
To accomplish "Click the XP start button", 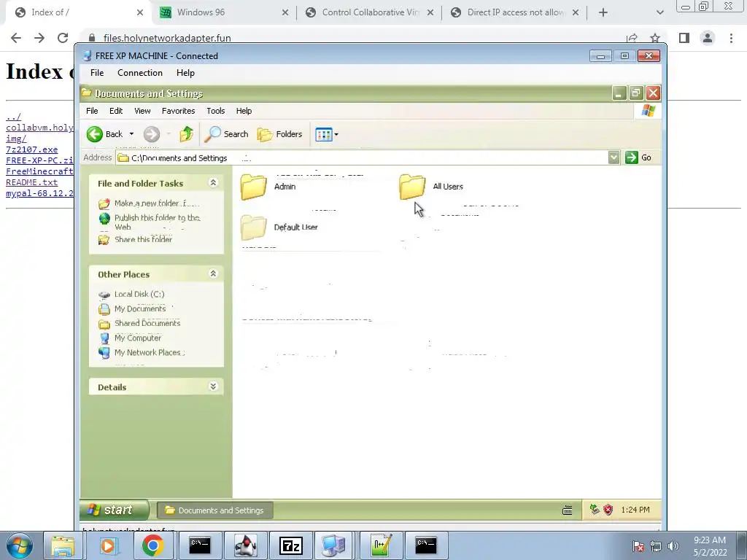I will pos(115,510).
